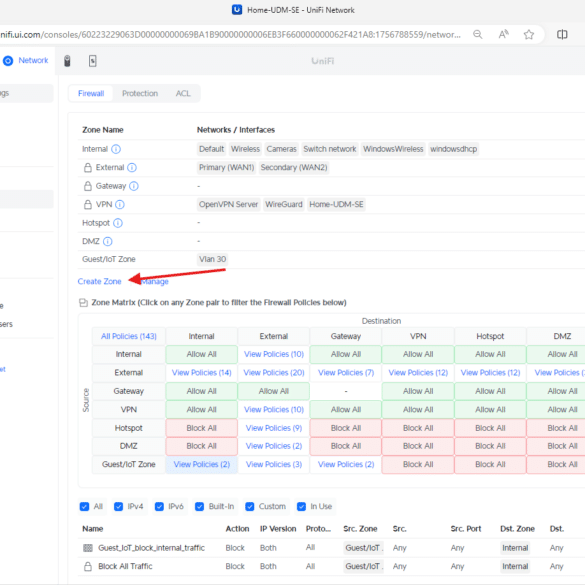Click the Src. Zone column header

360,529
